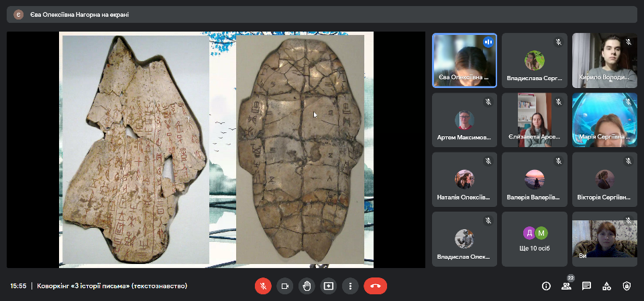Click muted mic icon on Владислава's tile
Screen dimensions: 644x301
(557, 42)
